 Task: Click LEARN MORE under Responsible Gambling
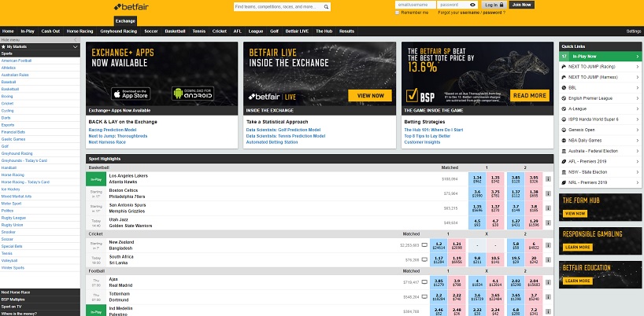[x=577, y=247]
